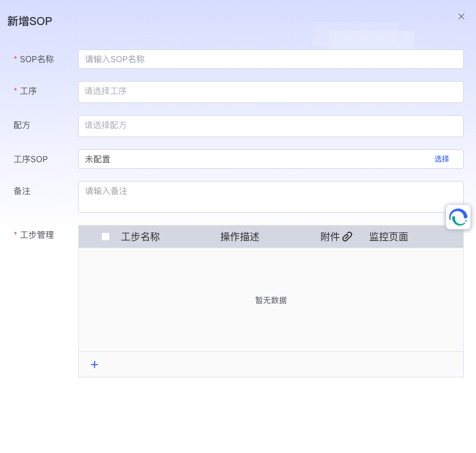Click the 附件 column header text
The width and height of the screenshot is (476, 453).
click(x=330, y=237)
